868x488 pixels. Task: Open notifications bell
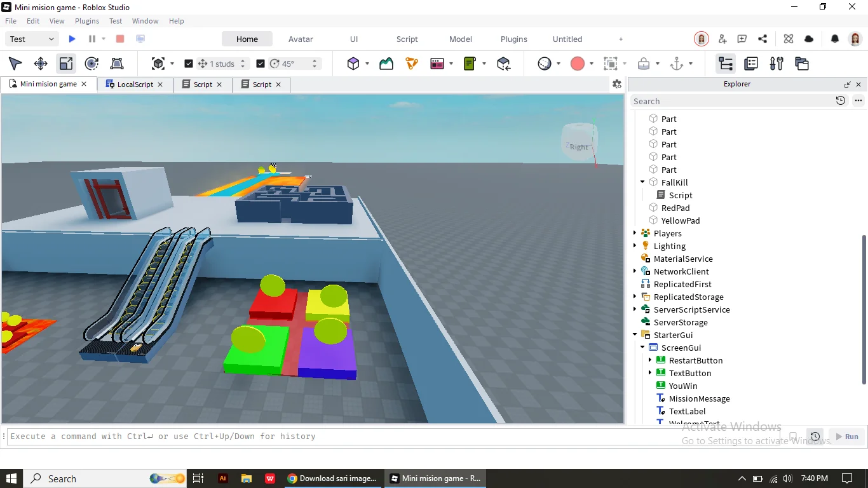pyautogui.click(x=835, y=39)
